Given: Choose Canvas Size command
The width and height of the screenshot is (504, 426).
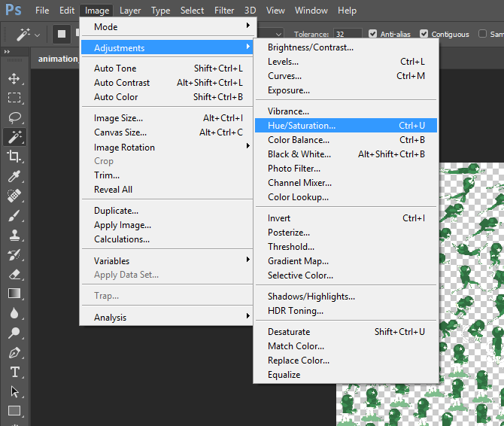Looking at the screenshot, I should pyautogui.click(x=165, y=132).
